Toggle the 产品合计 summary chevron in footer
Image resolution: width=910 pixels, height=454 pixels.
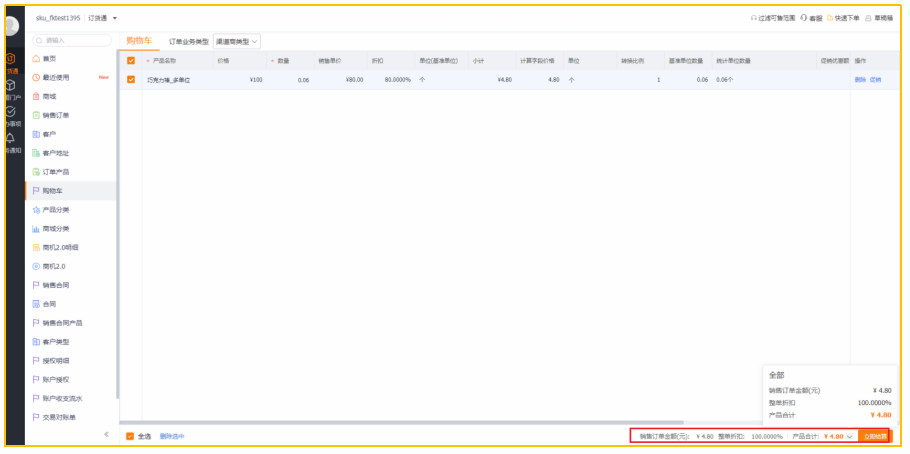pos(850,436)
